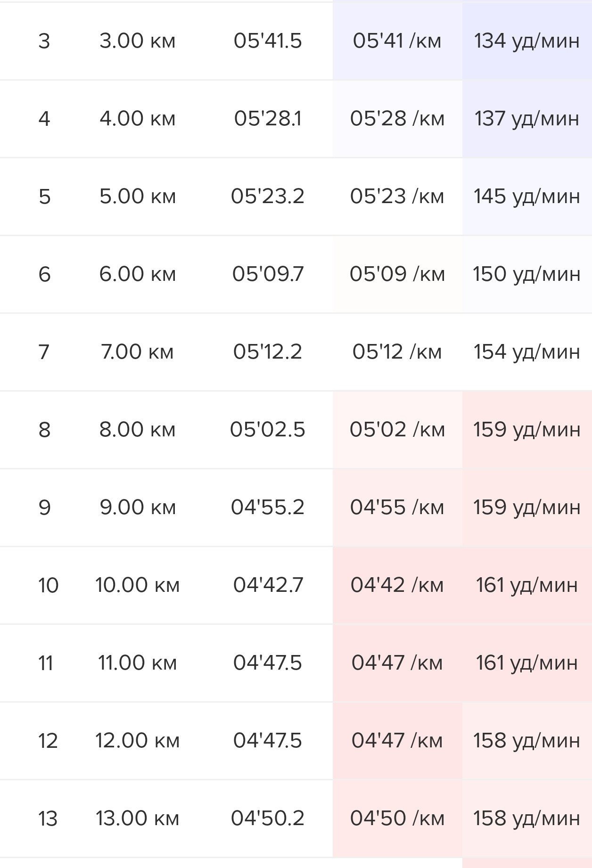Select the 04'55.2 lap time

(x=267, y=507)
